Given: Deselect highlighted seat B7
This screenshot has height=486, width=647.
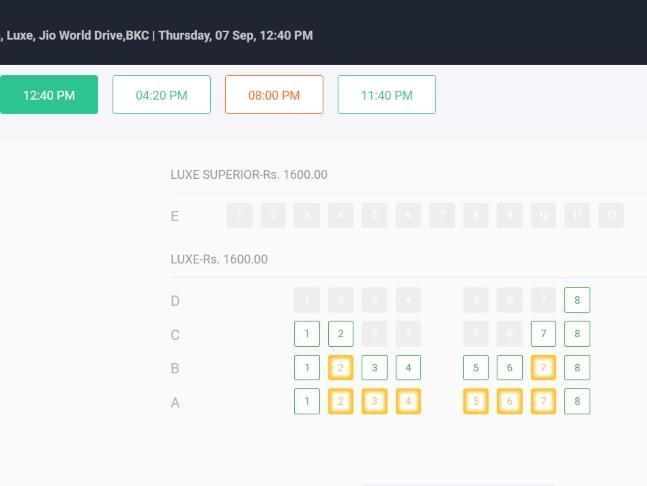Looking at the screenshot, I should pyautogui.click(x=543, y=368).
